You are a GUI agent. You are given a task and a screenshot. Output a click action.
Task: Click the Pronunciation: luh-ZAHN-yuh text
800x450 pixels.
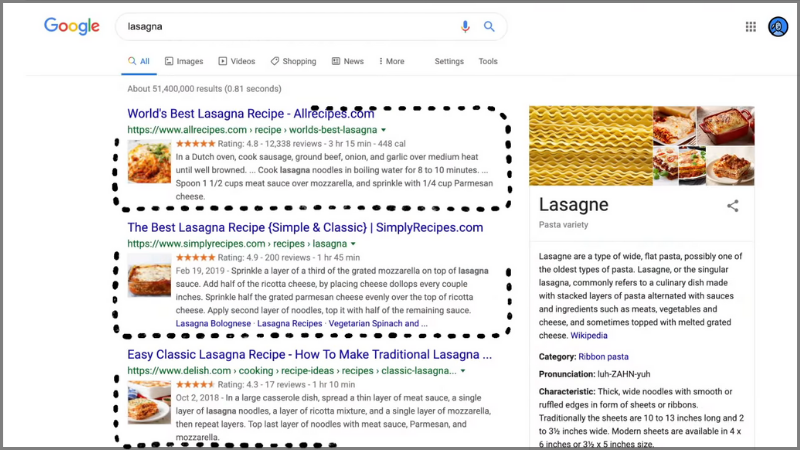click(594, 374)
